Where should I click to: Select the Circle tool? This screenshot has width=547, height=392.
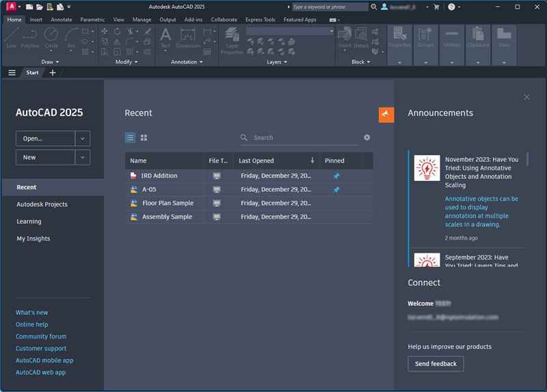[51, 38]
